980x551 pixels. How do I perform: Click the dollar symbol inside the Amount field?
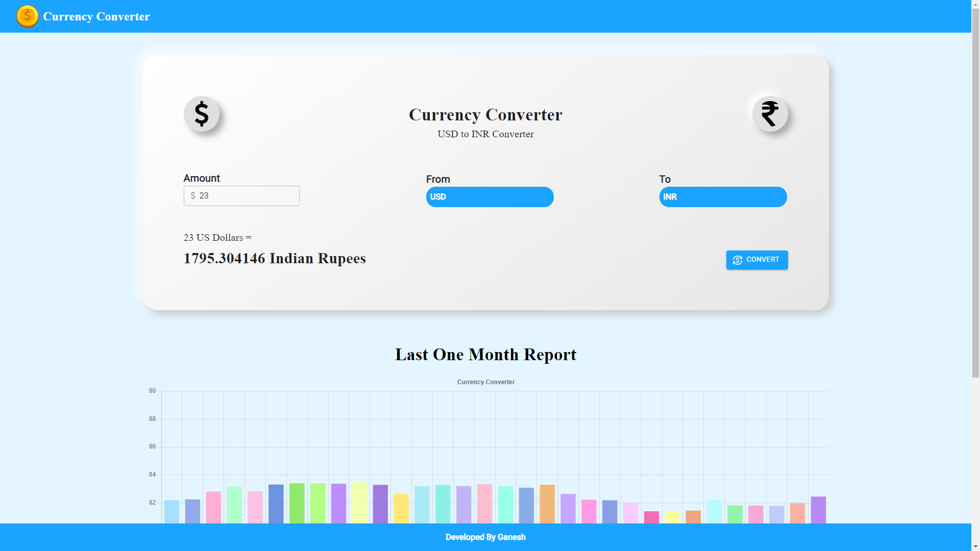(x=192, y=195)
